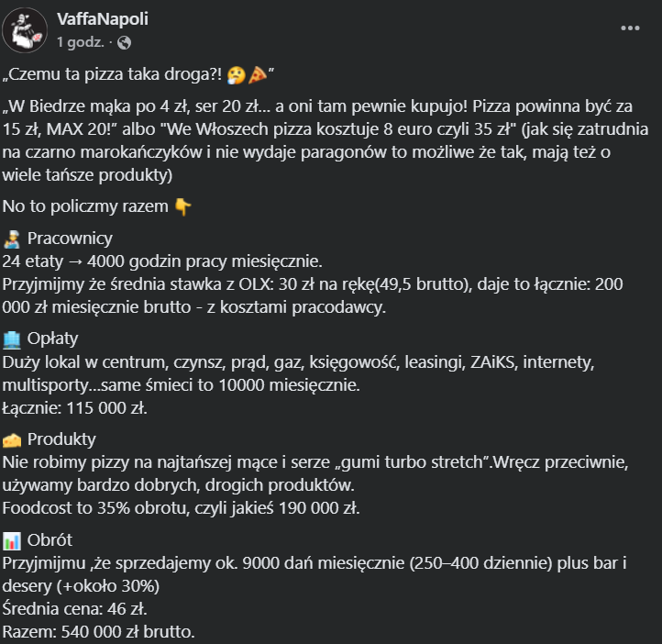Click the thinking face emoji

236,73
